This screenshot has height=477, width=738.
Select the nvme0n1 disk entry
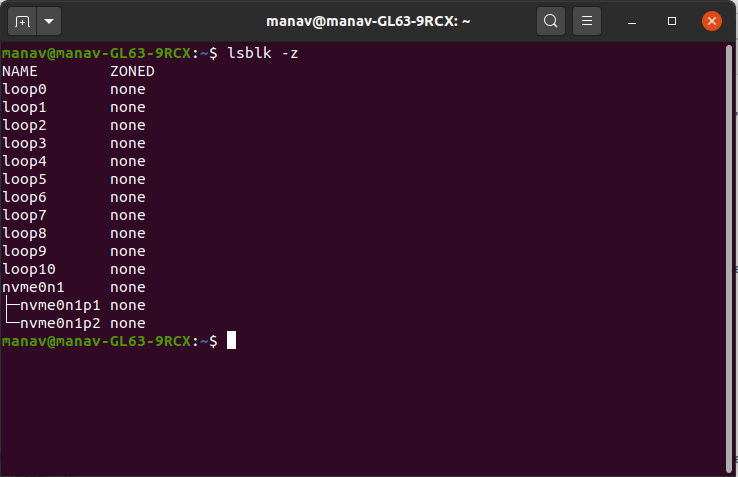[33, 287]
